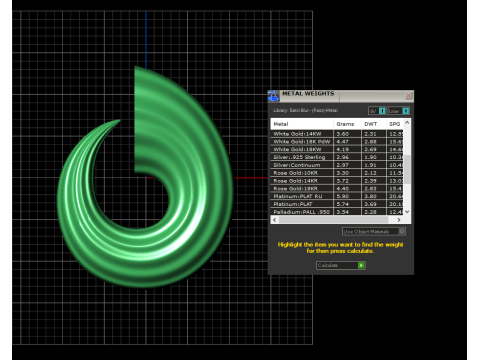Image resolution: width=480 pixels, height=360 pixels.
Task: Toggle Use Object Materials option
Action: [374, 231]
